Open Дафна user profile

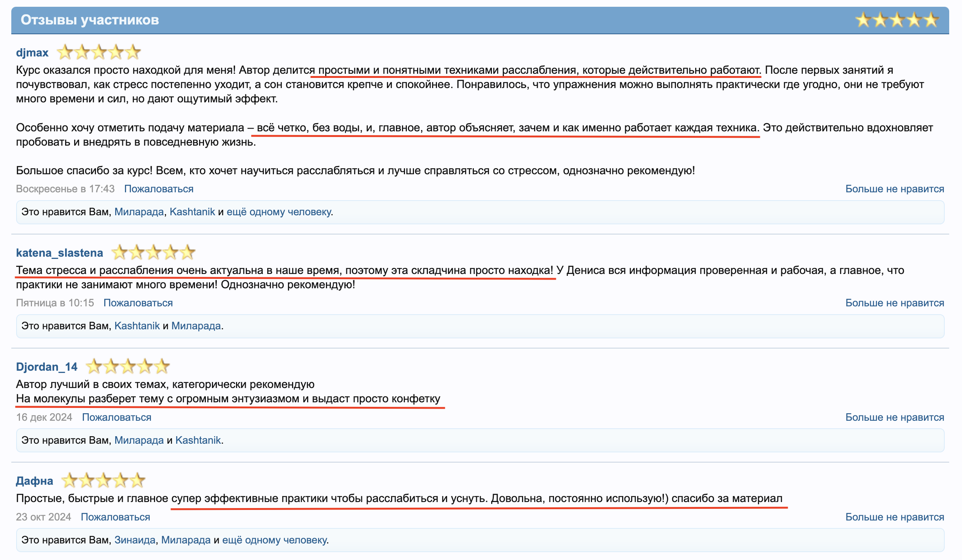[x=34, y=481]
